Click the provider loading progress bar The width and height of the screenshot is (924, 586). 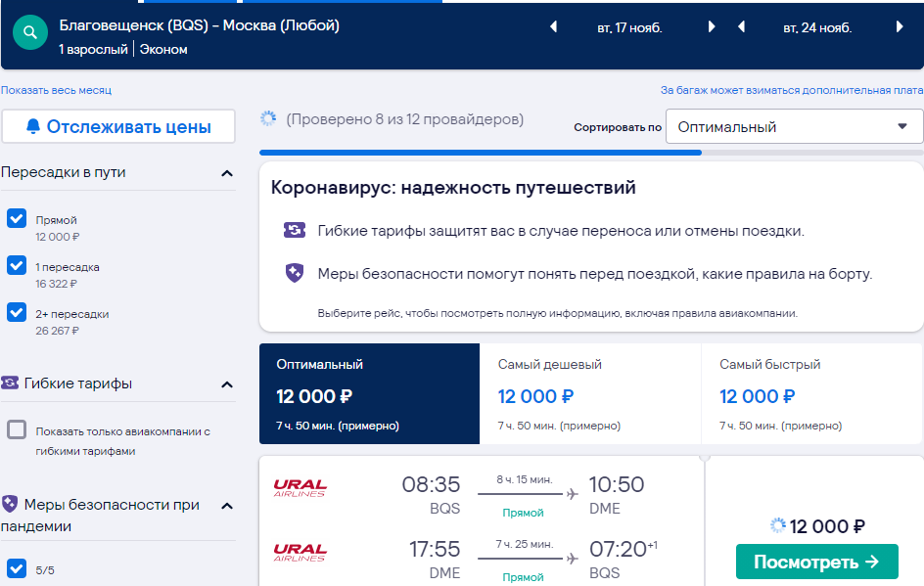(x=591, y=153)
